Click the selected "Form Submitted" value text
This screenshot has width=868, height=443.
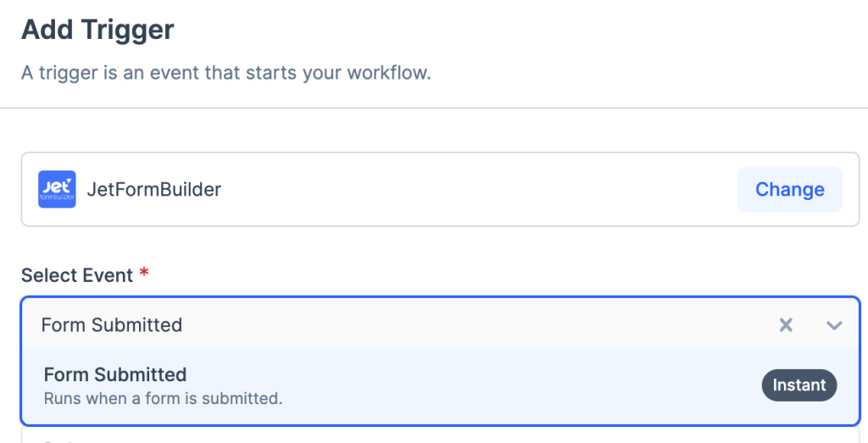(111, 325)
